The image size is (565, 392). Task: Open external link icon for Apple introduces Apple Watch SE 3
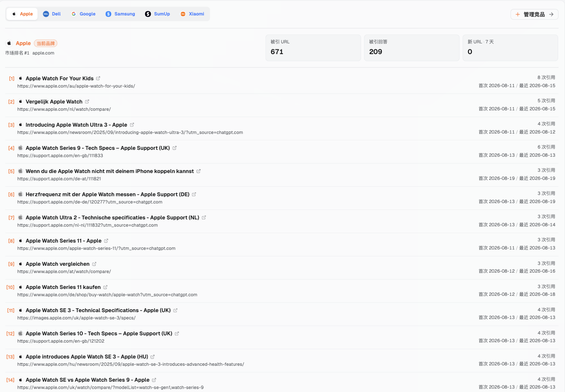[x=153, y=356]
